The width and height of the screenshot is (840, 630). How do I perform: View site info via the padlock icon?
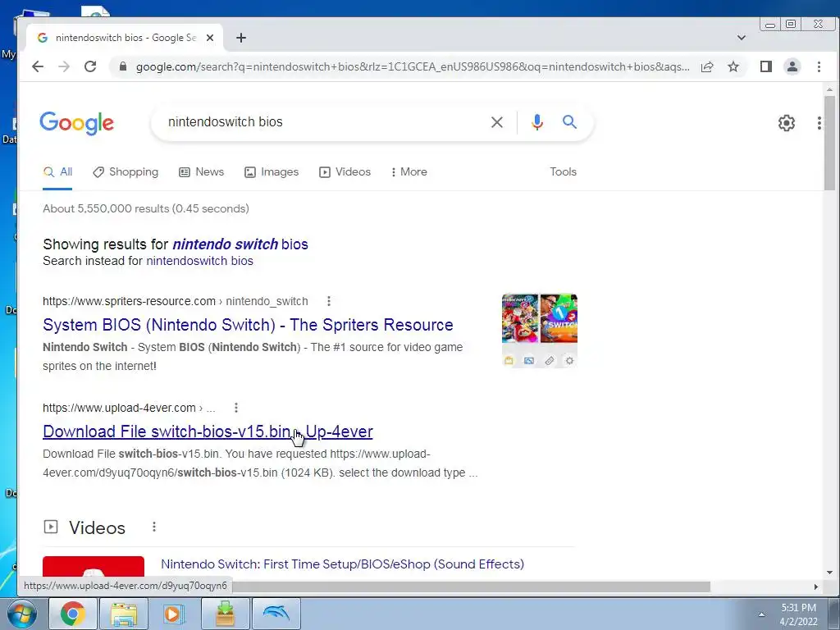click(x=123, y=66)
